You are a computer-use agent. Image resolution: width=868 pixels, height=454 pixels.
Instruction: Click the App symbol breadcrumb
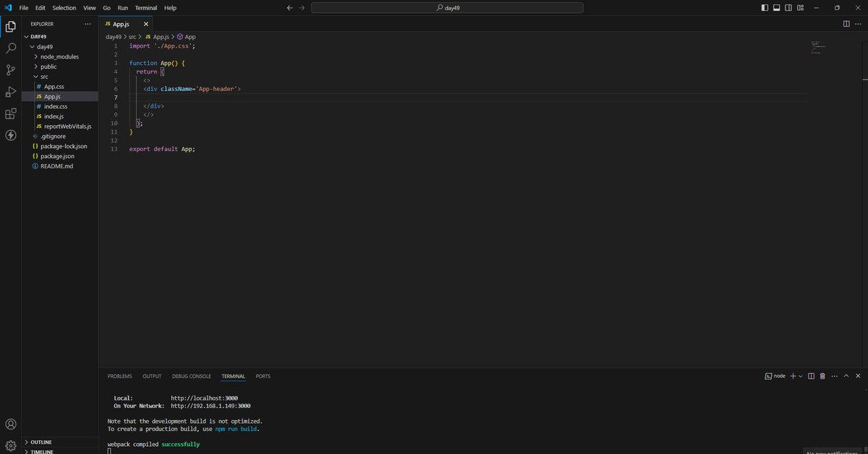187,36
